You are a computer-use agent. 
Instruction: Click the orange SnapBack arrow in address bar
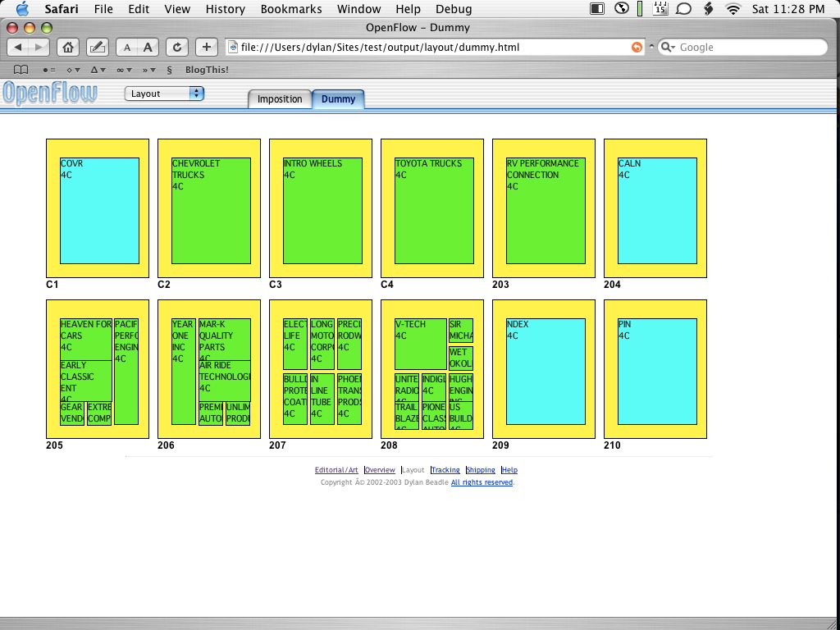tap(637, 47)
